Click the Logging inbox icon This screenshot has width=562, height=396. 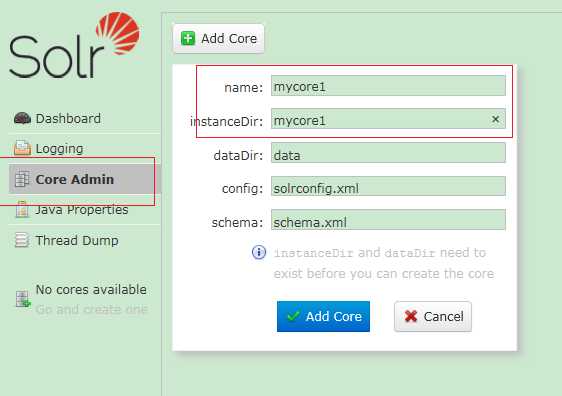point(22,148)
